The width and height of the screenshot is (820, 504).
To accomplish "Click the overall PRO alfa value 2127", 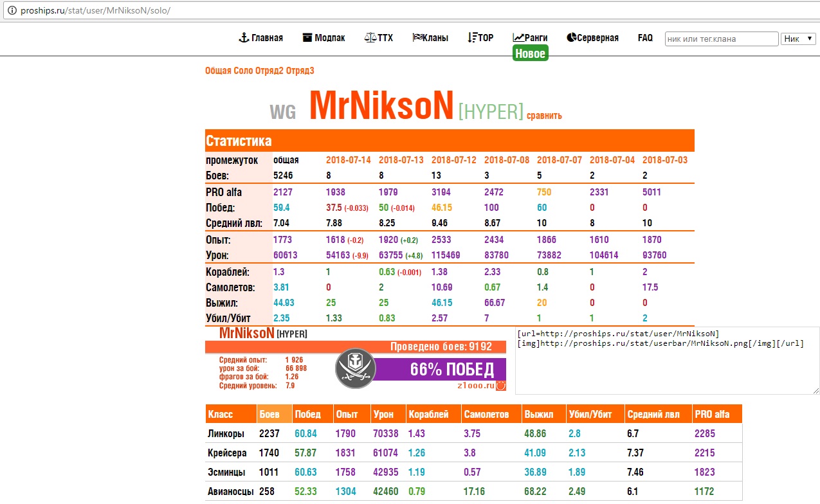I will (282, 192).
